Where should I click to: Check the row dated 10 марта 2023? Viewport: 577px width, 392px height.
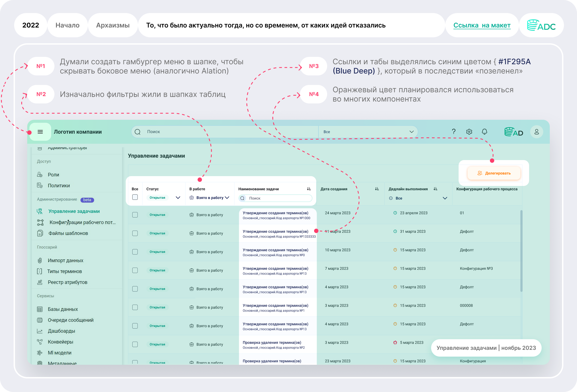tap(135, 252)
